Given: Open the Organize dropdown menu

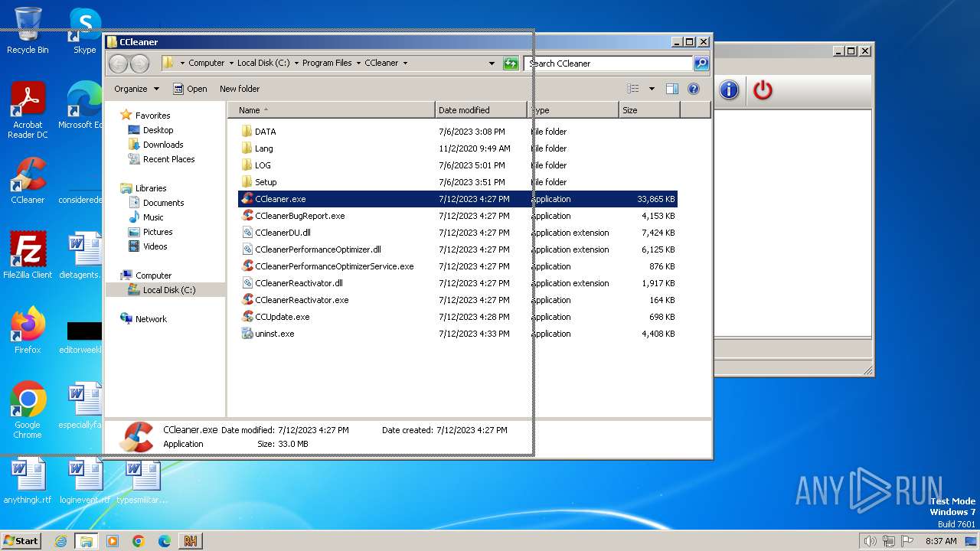Looking at the screenshot, I should click(136, 89).
